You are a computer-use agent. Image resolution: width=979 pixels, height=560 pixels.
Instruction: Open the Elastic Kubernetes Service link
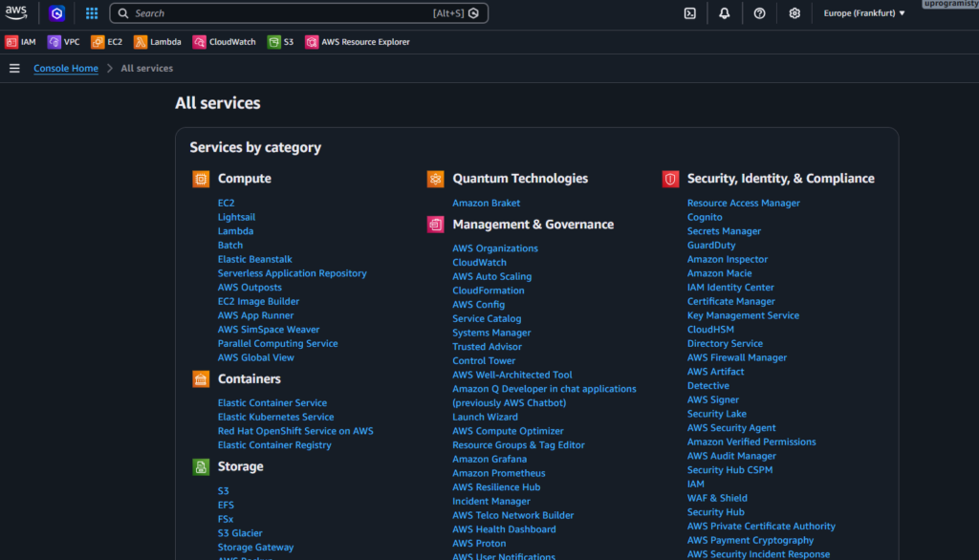tap(275, 417)
